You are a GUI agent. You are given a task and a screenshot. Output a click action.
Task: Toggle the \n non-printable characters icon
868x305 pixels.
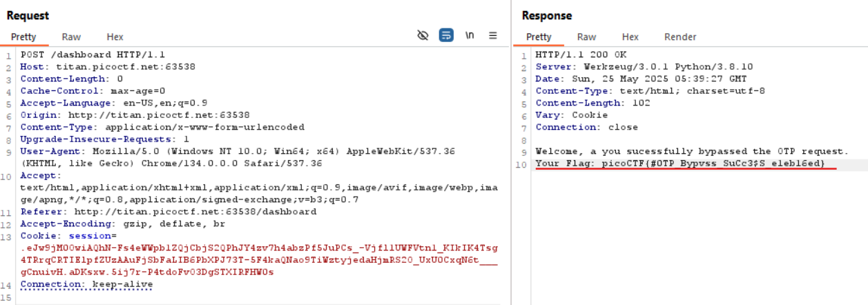470,35
